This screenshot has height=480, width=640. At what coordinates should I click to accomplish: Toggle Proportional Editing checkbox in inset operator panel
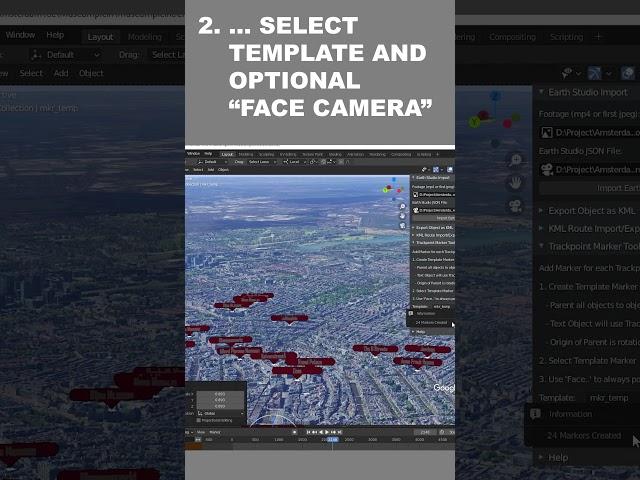tap(198, 420)
